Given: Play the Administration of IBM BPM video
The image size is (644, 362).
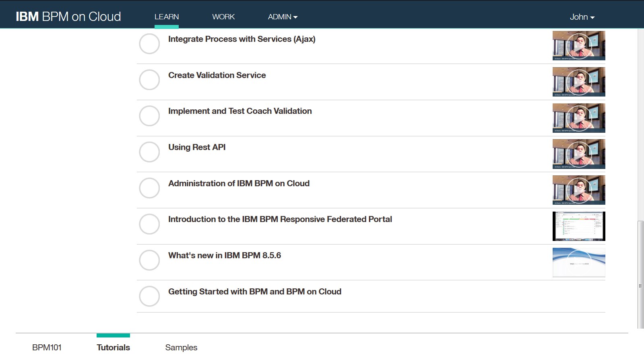Looking at the screenshot, I should pyautogui.click(x=579, y=190).
